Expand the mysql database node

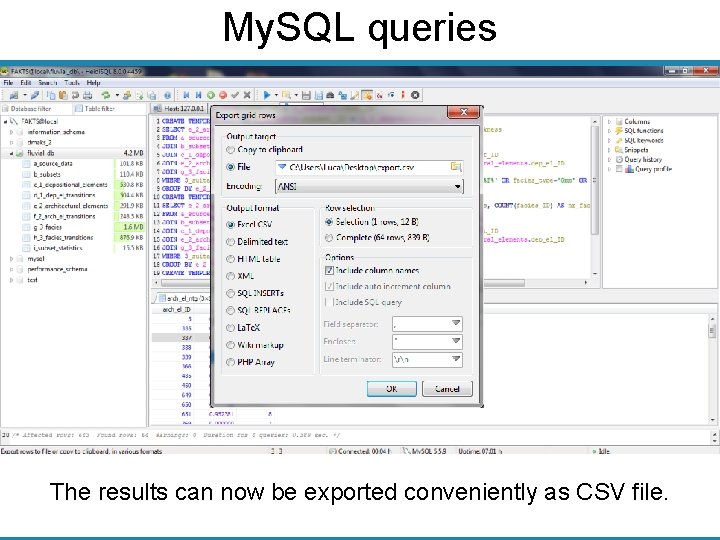tap(11, 259)
